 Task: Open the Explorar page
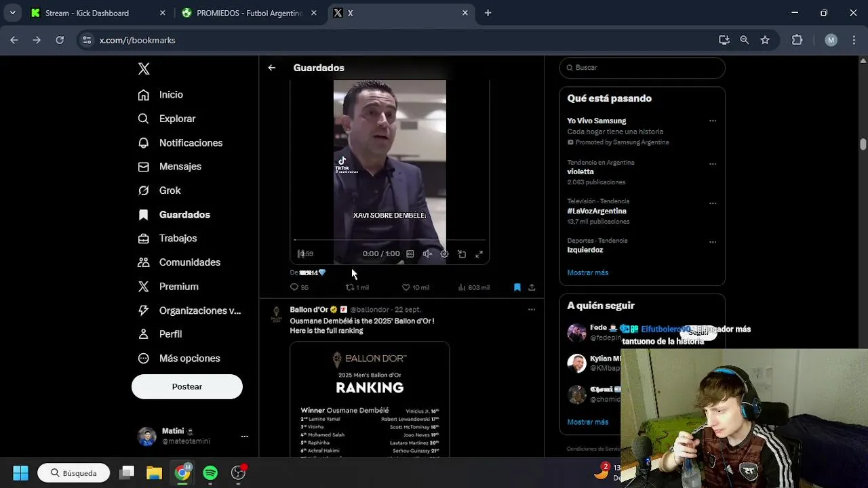[x=167, y=119]
